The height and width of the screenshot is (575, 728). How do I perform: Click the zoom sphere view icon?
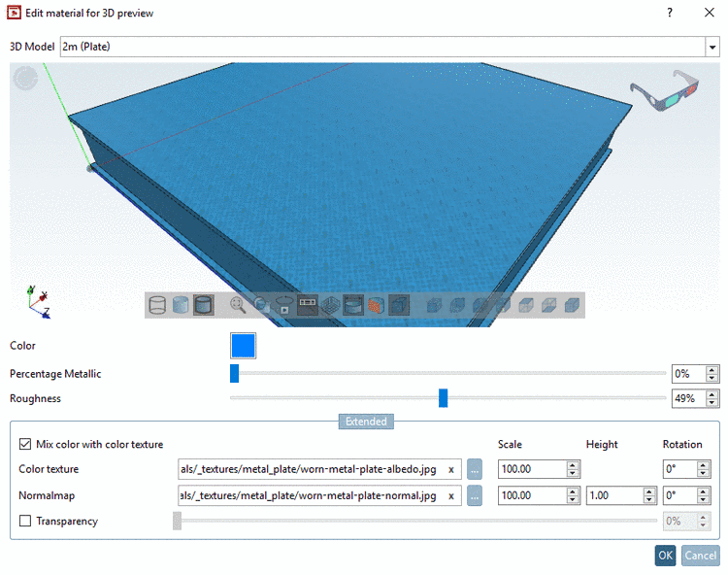click(262, 305)
